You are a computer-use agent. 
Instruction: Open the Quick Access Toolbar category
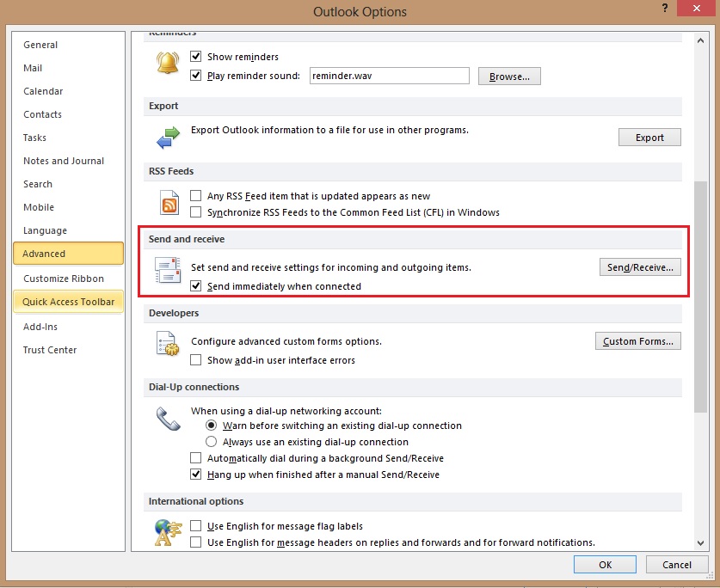click(x=69, y=302)
